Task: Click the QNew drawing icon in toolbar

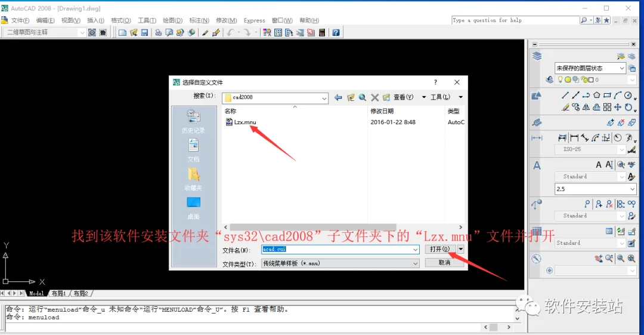Action: [122, 32]
